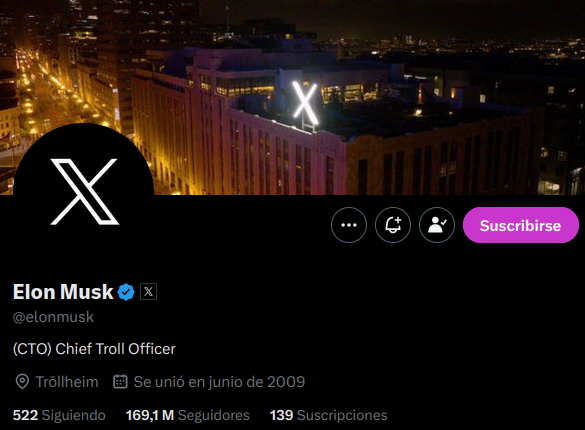Click the square X affiliate badge
Viewport: 585px width, 430px height.
tap(148, 292)
